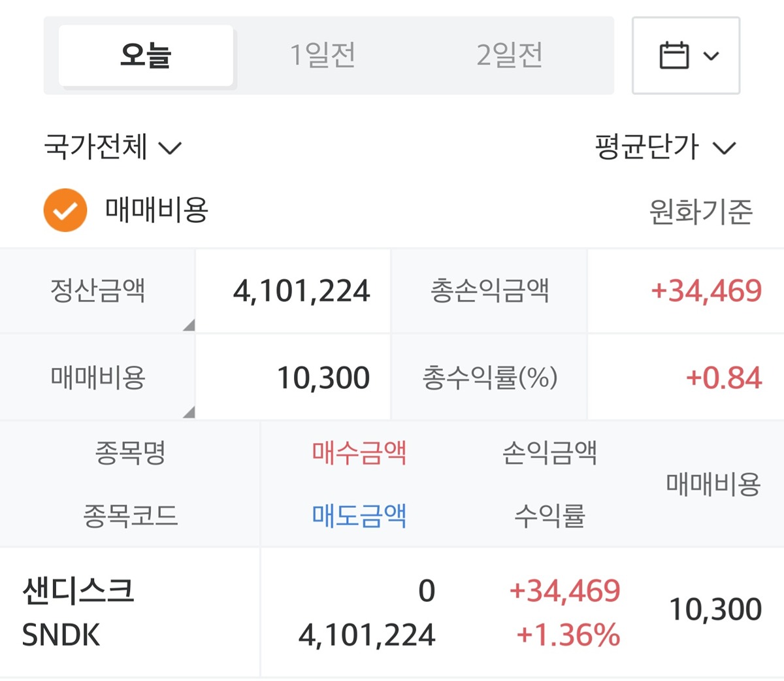The width and height of the screenshot is (784, 681).
Task: Switch to the 2일전 tab
Action: [510, 56]
